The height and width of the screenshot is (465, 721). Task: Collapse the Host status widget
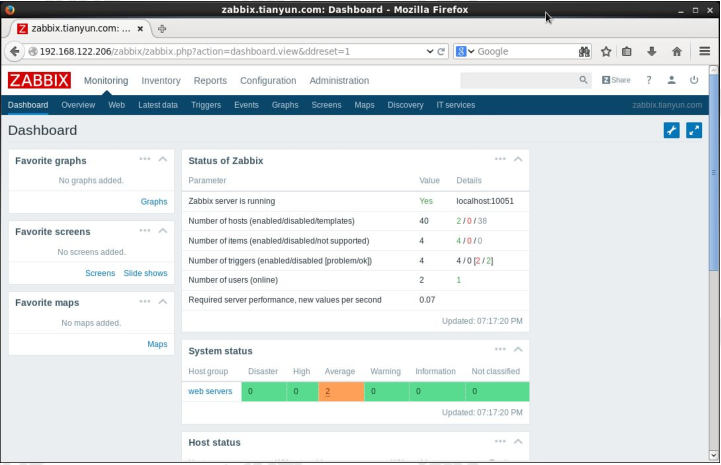click(518, 442)
